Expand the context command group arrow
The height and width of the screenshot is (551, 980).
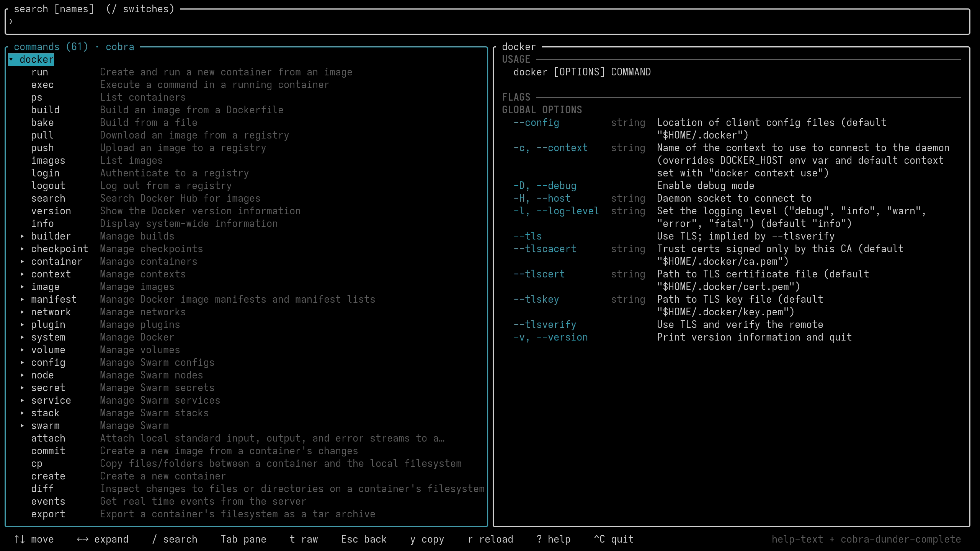coord(23,274)
